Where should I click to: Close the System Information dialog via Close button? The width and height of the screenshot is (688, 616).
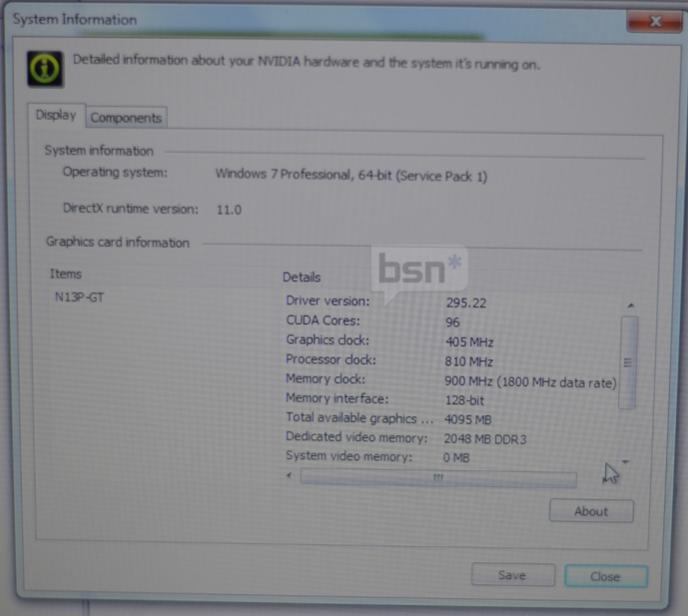(x=606, y=576)
